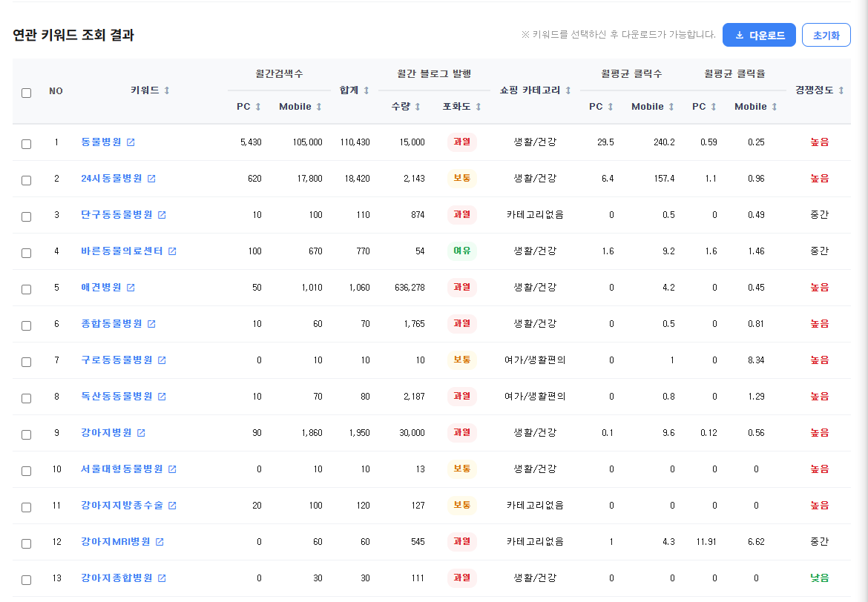Viewport: 868px width, 602px height.
Task: Click the 월평균 클릭율 Mobile sort arrow
Action: 774,107
